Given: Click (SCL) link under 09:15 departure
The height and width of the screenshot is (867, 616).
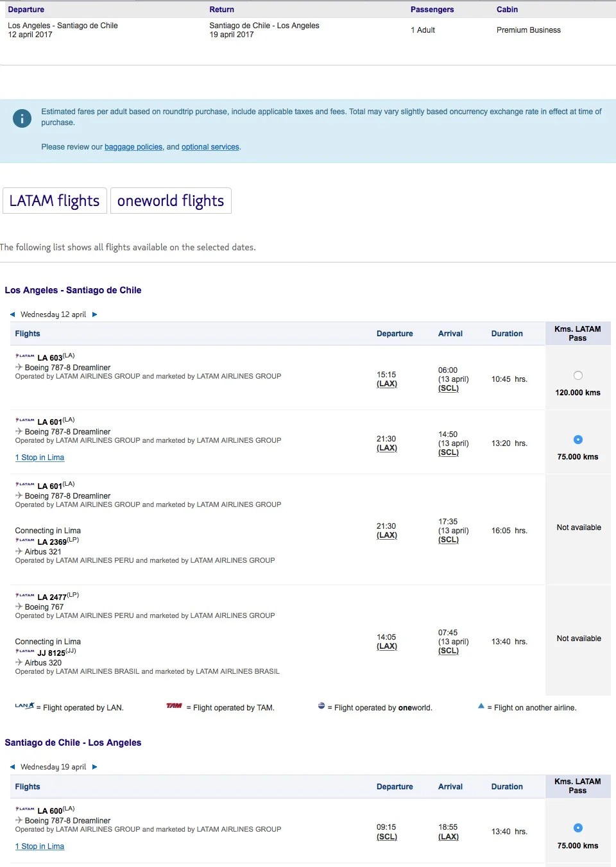Looking at the screenshot, I should [x=387, y=837].
